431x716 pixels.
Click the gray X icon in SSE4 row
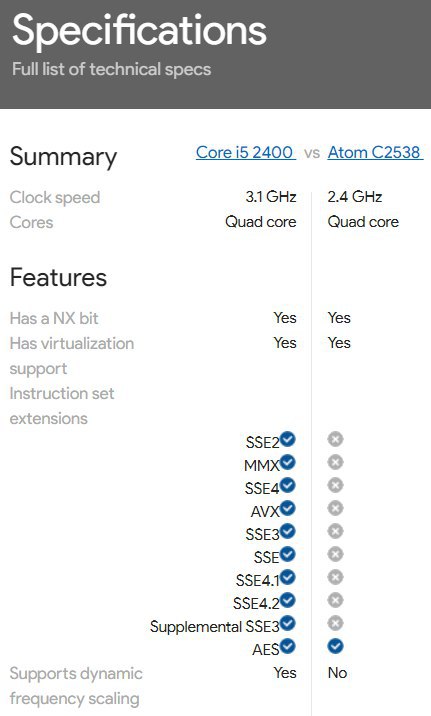coord(335,485)
